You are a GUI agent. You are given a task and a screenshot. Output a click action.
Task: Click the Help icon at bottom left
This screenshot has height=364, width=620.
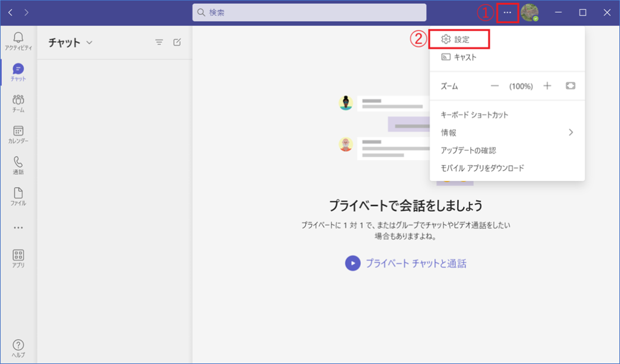click(x=18, y=345)
